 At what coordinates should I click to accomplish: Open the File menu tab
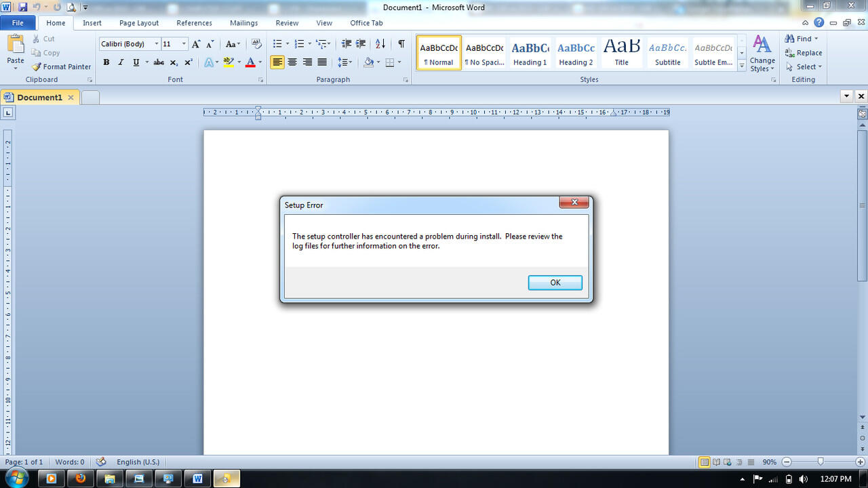pyautogui.click(x=18, y=23)
